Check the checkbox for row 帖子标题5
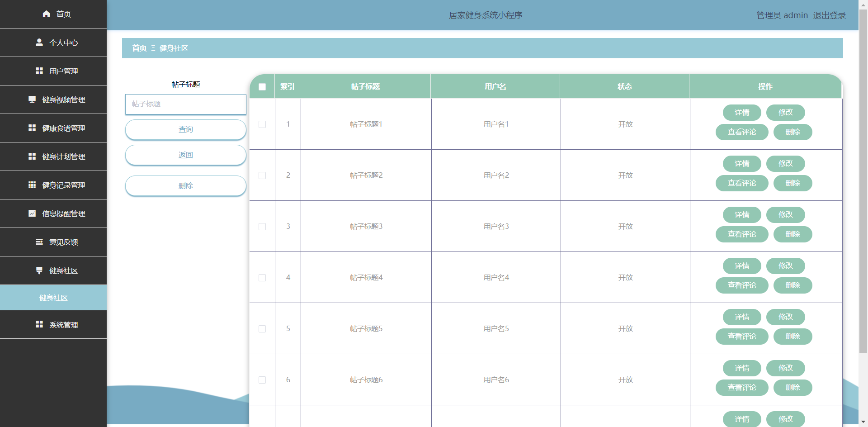Screen dimensions: 868x427 (262, 329)
